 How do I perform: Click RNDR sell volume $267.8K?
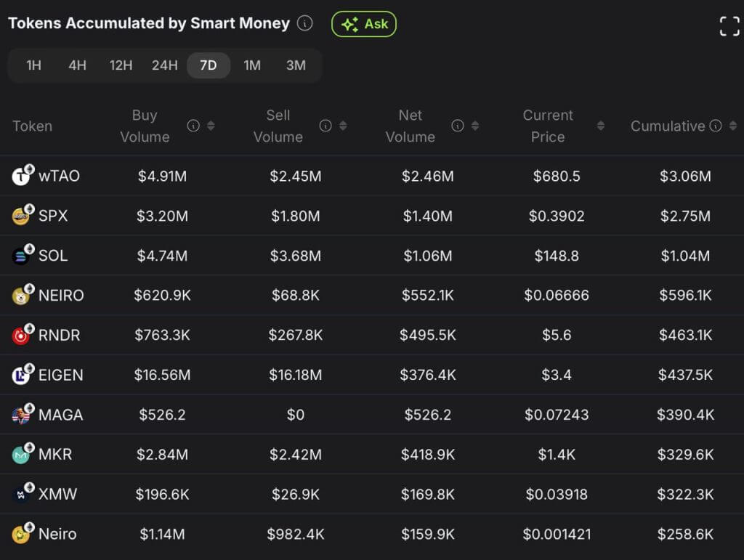coord(296,336)
